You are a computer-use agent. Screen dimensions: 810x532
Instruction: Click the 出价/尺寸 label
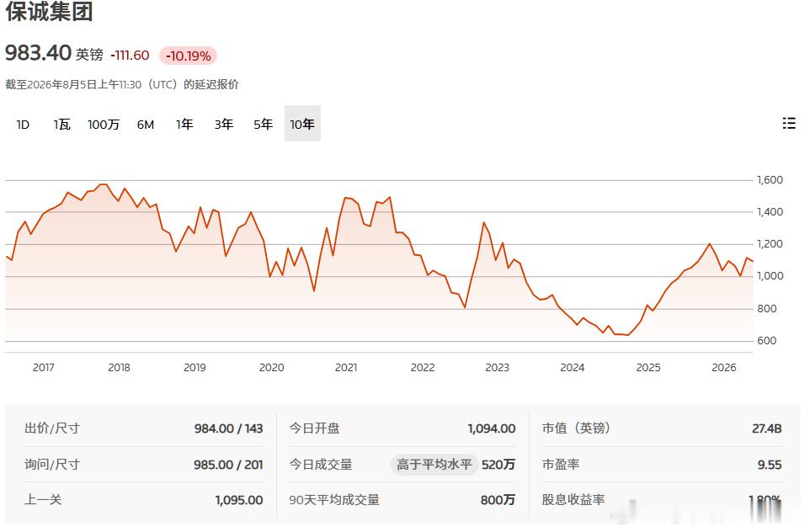coord(52,428)
